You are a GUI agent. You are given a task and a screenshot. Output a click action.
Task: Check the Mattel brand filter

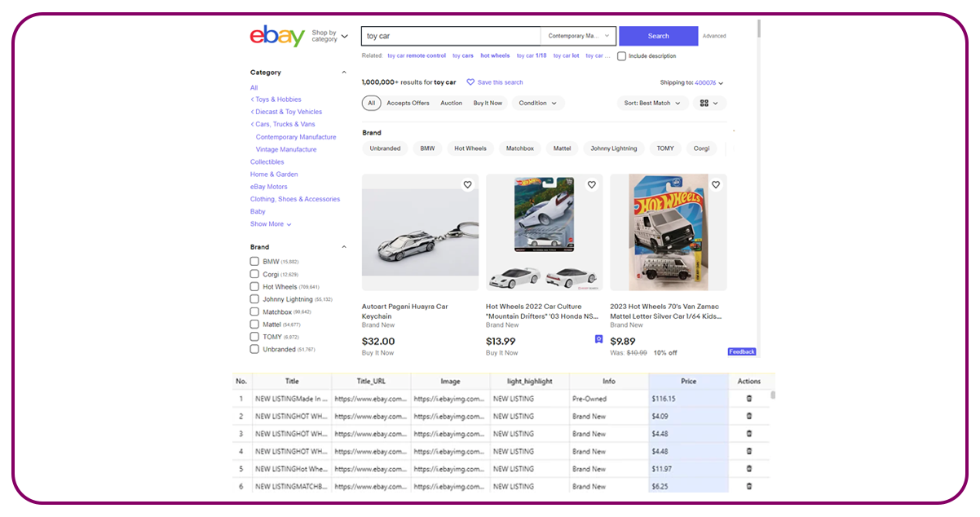click(254, 324)
